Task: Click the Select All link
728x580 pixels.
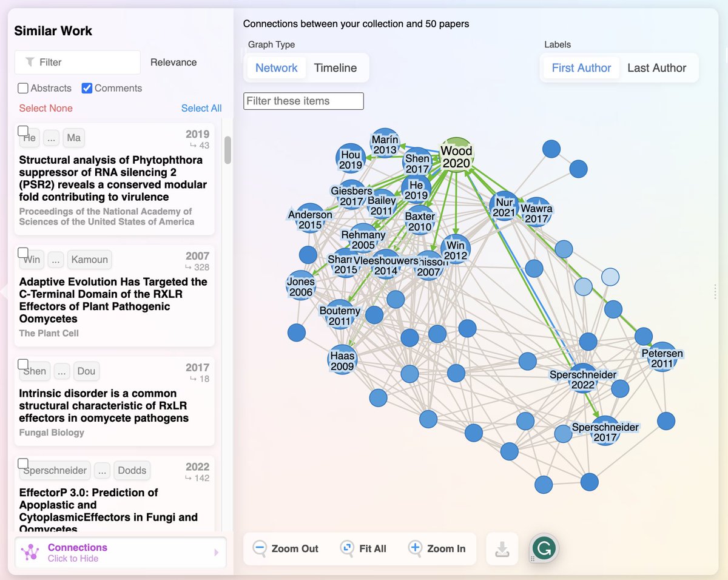Action: coord(201,108)
